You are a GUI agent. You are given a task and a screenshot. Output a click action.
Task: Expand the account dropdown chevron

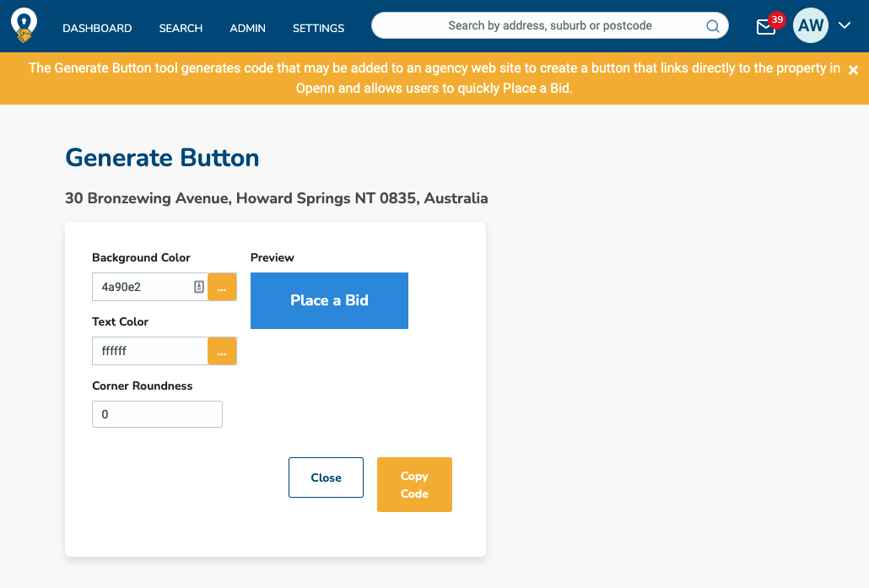[x=844, y=25]
